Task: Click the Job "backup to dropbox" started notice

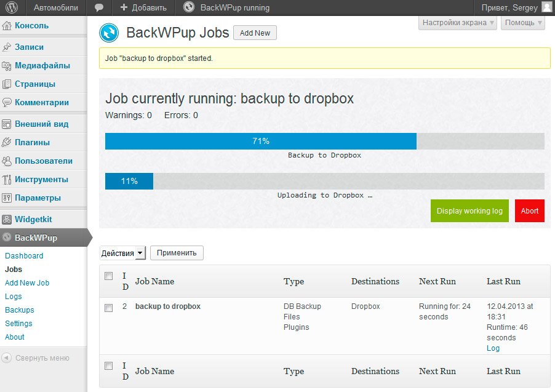Action: coord(325,58)
